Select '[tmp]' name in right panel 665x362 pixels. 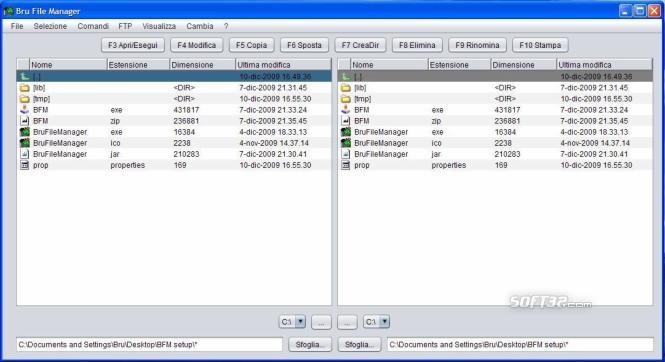pyautogui.click(x=363, y=99)
